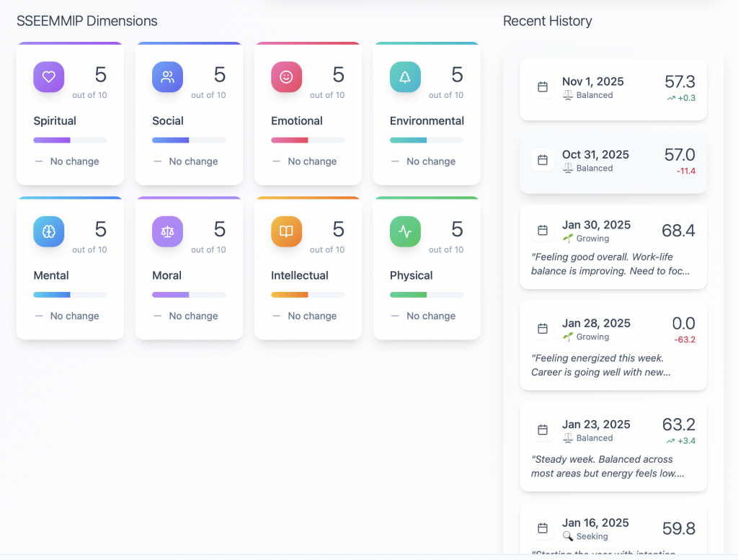
Task: Click "No change" under Intellectual card
Action: [x=311, y=316]
